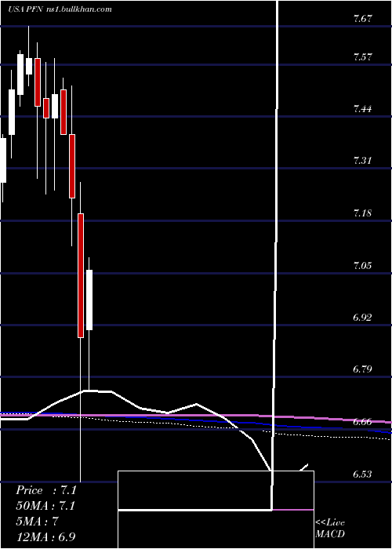This screenshot has width=392, height=549.
Task: Click the '50MA : 7.1' readout
Action: point(46,506)
